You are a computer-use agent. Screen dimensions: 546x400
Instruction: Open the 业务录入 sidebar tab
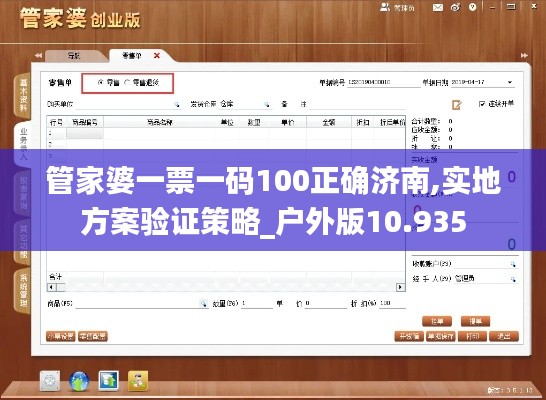point(23,144)
